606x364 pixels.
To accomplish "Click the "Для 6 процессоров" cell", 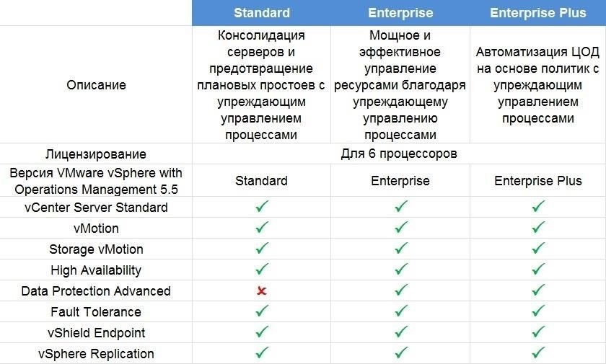I will [x=399, y=154].
